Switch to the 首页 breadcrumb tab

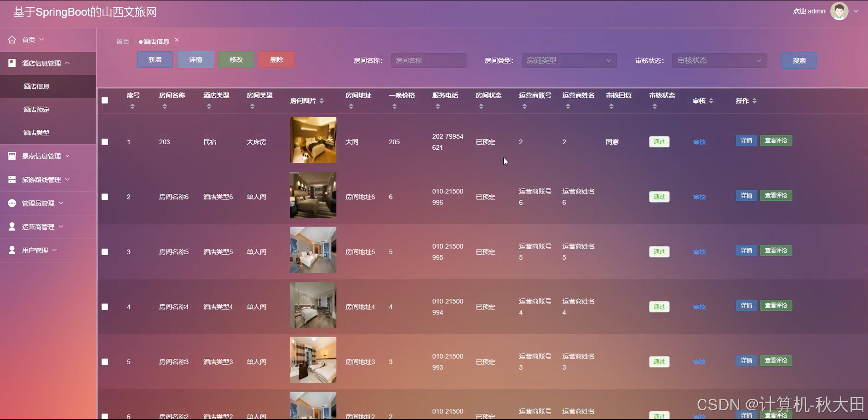(x=123, y=41)
